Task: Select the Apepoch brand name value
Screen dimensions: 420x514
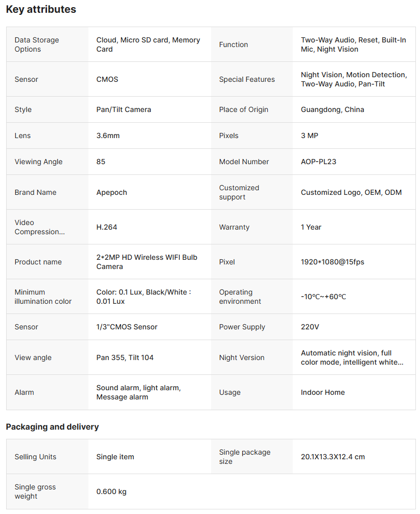Action: click(x=111, y=192)
